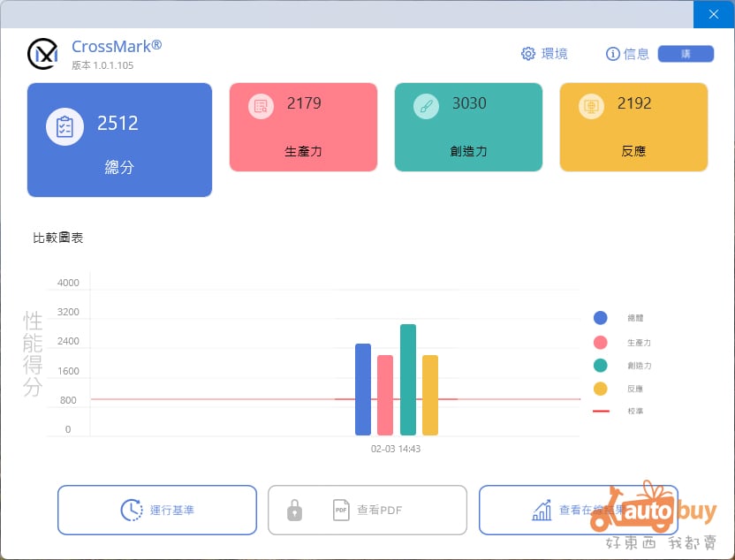Click the blue 總體 legend swatch
735x560 pixels.
coord(601,318)
